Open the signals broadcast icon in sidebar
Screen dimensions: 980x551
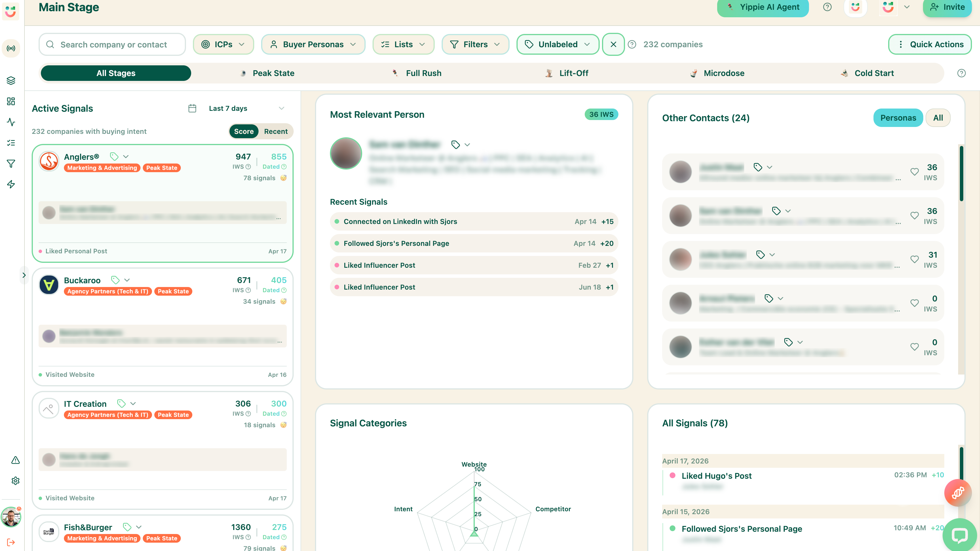coord(11,48)
